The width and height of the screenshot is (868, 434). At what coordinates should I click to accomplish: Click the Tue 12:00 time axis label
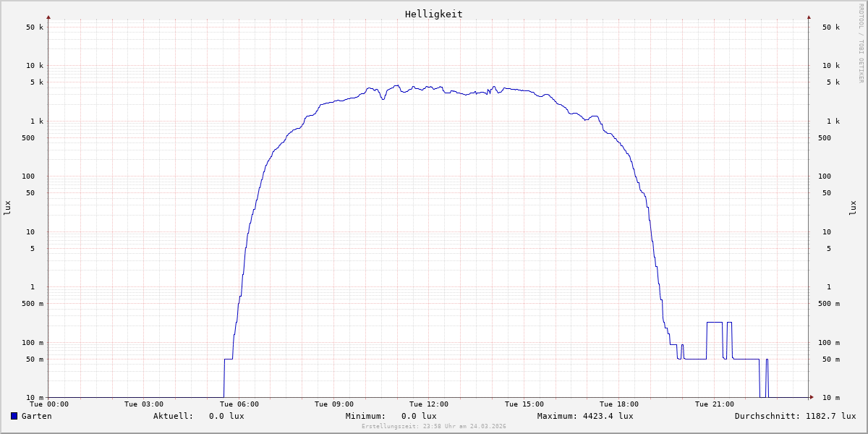(429, 404)
